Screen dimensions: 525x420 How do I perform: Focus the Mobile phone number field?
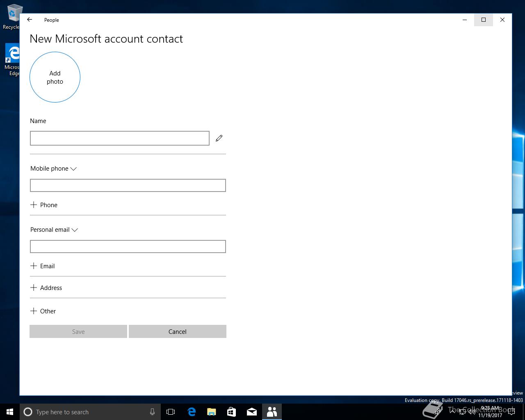tap(128, 185)
